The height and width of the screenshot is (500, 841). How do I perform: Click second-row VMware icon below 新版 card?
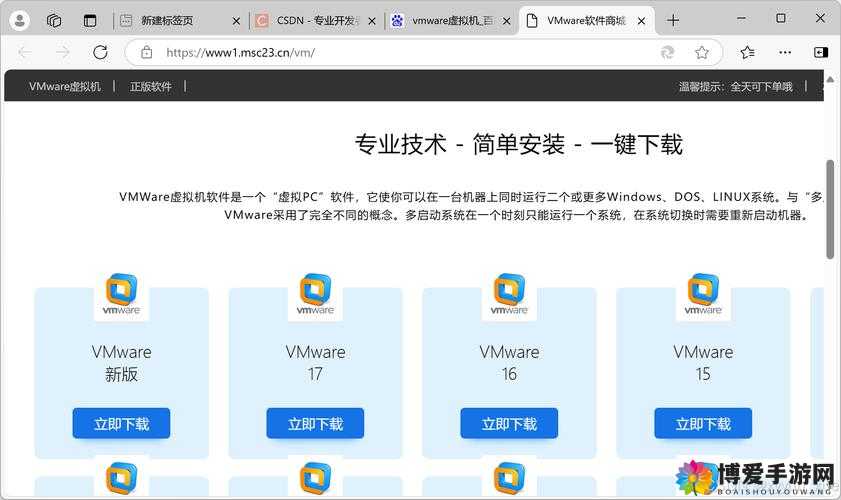[x=121, y=478]
